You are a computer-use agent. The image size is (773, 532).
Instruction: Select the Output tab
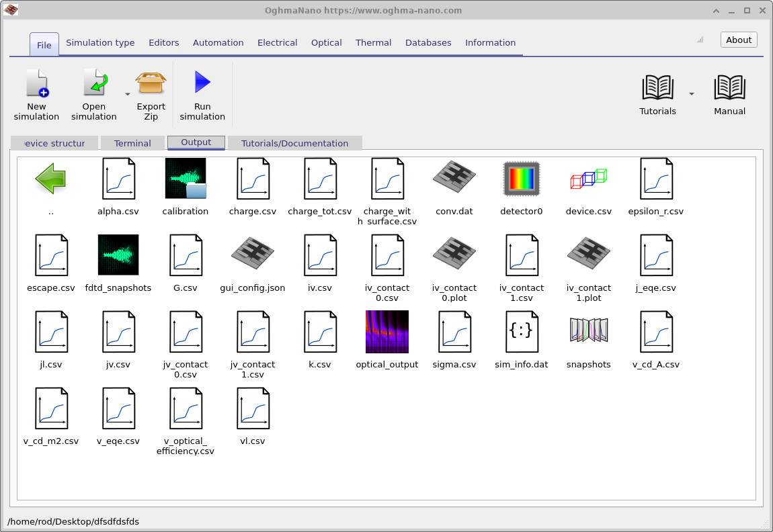pos(196,142)
